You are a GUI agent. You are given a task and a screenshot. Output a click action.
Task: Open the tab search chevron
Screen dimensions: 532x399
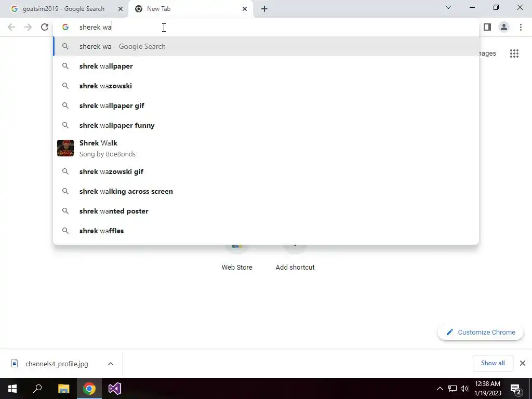click(x=448, y=7)
